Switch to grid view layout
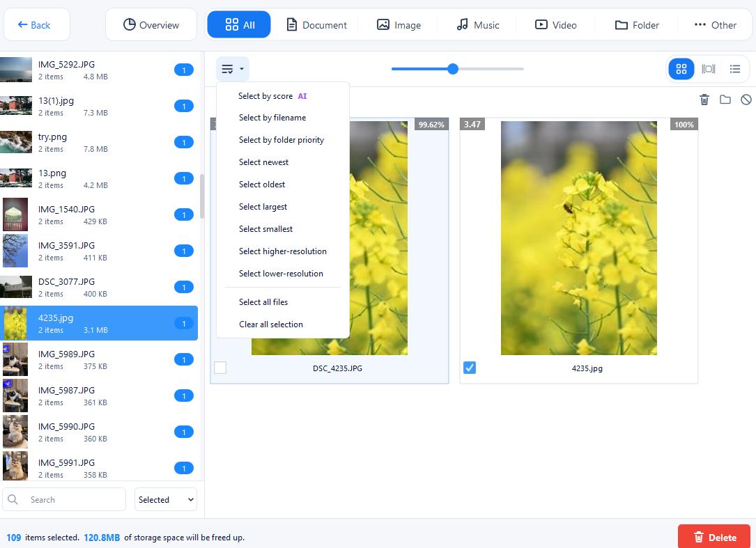This screenshot has width=756, height=548. coord(681,69)
